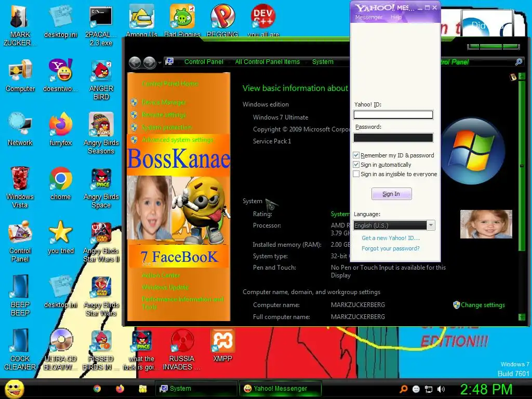Click the smiley Start button

(14, 389)
